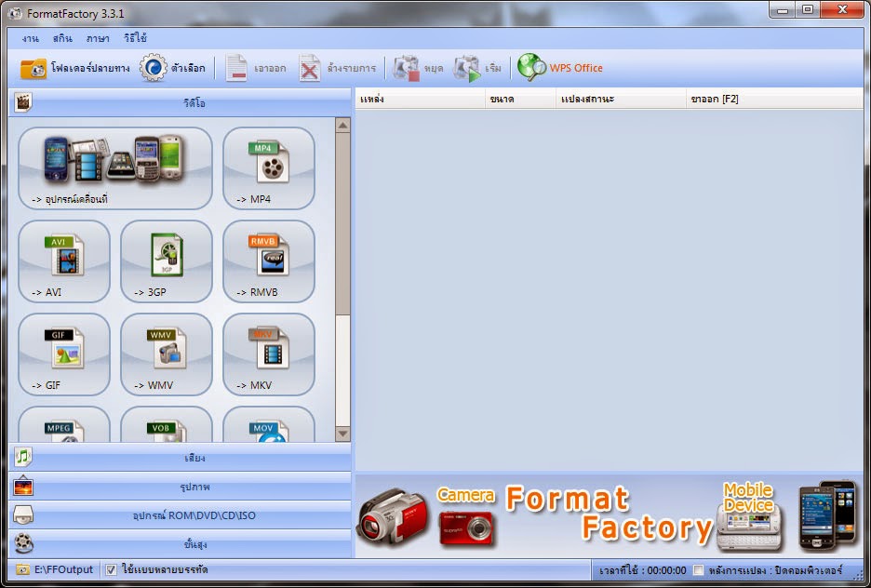Click the Format Factory banner image
The image size is (871, 588).
pos(609,516)
